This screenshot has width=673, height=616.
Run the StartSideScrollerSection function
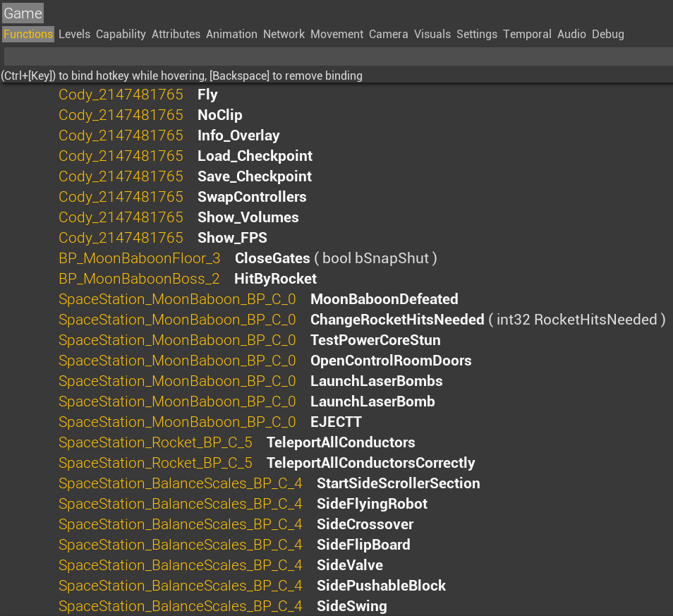(399, 483)
